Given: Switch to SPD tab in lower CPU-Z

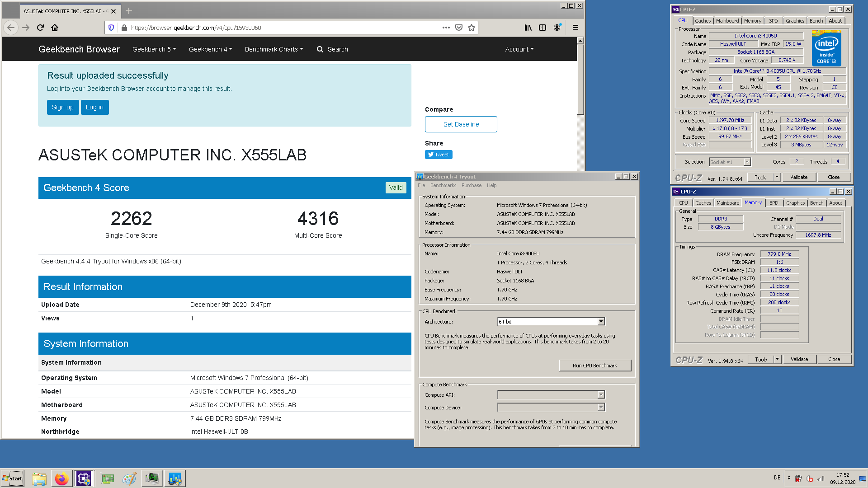Looking at the screenshot, I should click(774, 203).
